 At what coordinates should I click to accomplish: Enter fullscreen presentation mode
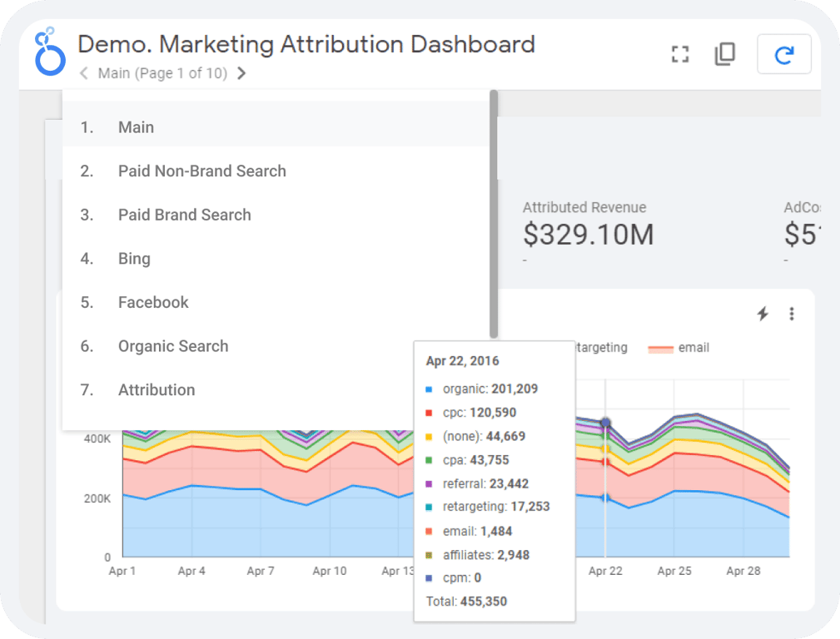click(x=680, y=54)
